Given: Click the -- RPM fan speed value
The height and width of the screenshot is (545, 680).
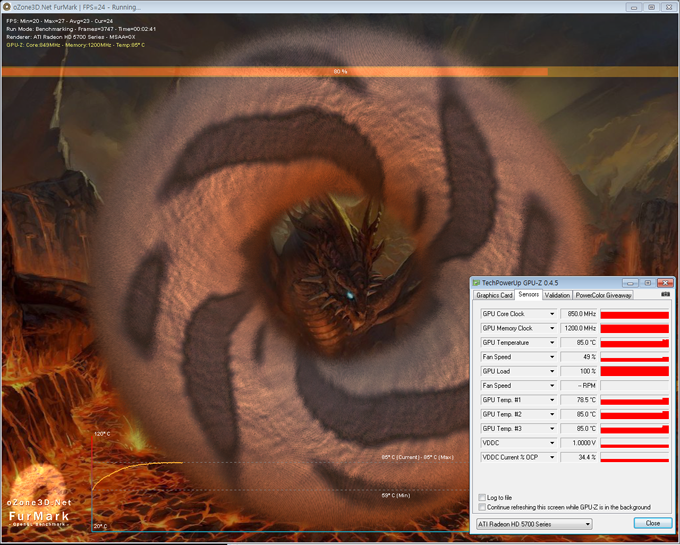Looking at the screenshot, I should click(x=579, y=385).
